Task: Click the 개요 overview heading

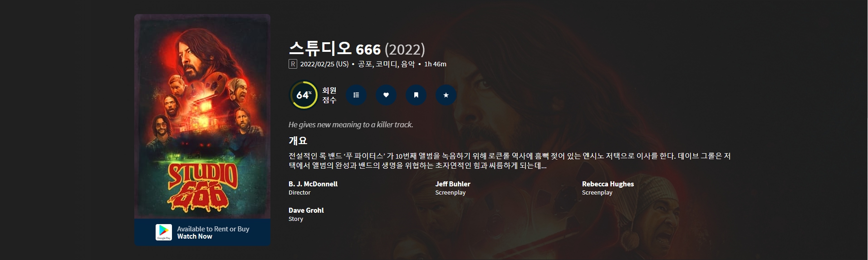Action: (298, 140)
